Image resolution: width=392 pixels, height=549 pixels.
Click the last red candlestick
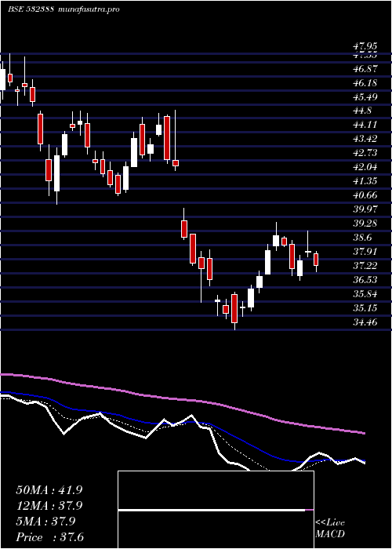coord(316,261)
